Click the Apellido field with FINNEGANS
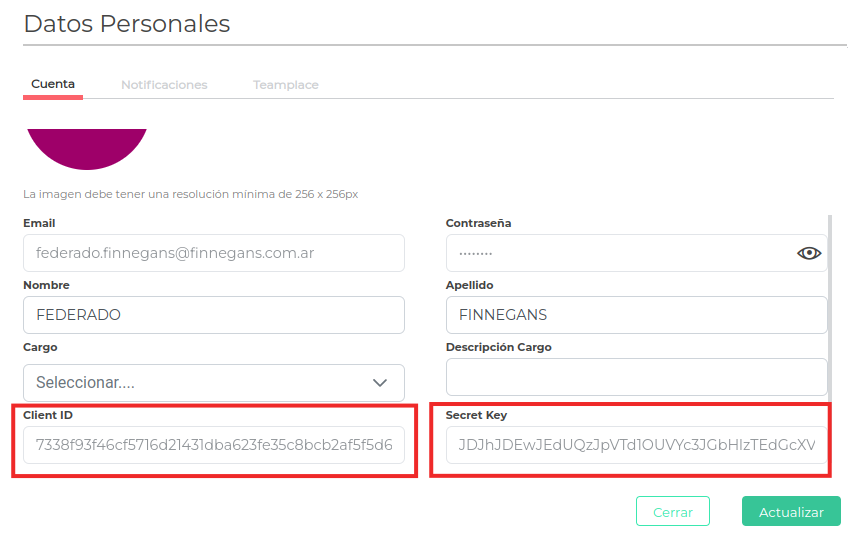The height and width of the screenshot is (543, 848). (636, 315)
